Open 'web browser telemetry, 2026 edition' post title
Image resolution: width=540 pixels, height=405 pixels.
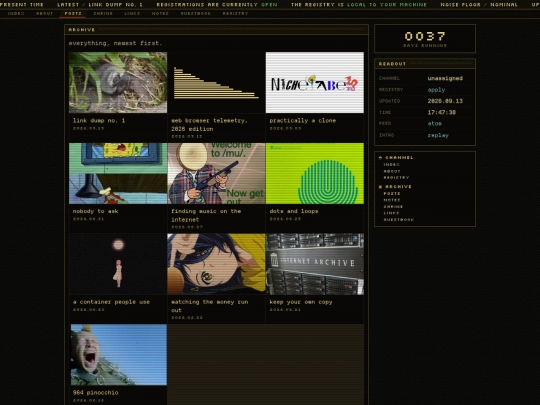(209, 125)
